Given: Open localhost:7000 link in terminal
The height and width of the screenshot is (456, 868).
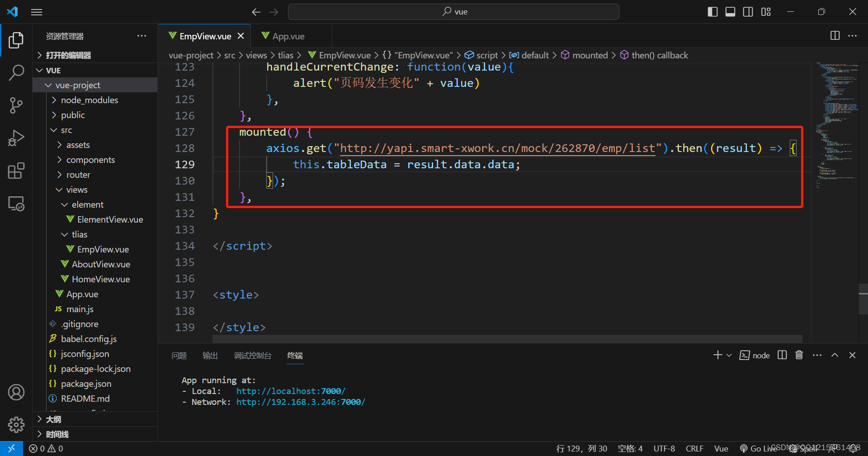Looking at the screenshot, I should 291,391.
